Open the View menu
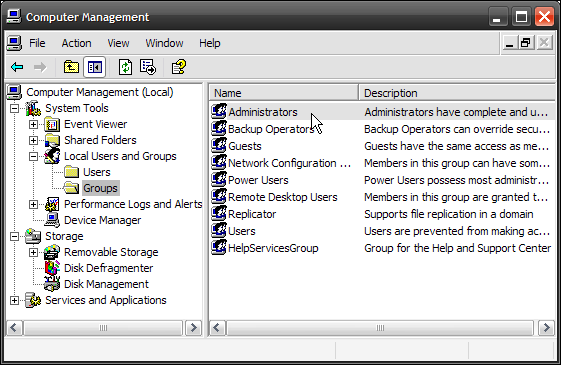The height and width of the screenshot is (365, 561). 118,43
